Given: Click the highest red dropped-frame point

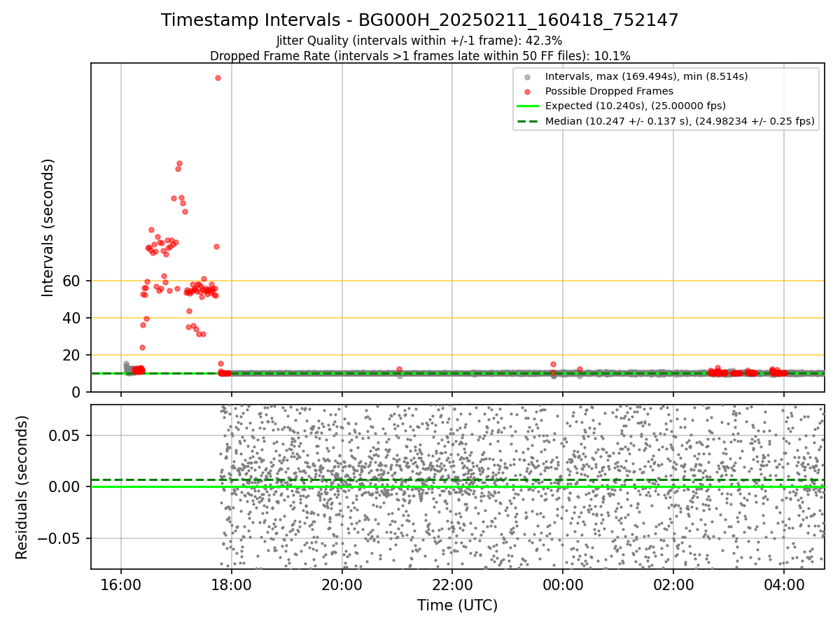Looking at the screenshot, I should pyautogui.click(x=218, y=78).
